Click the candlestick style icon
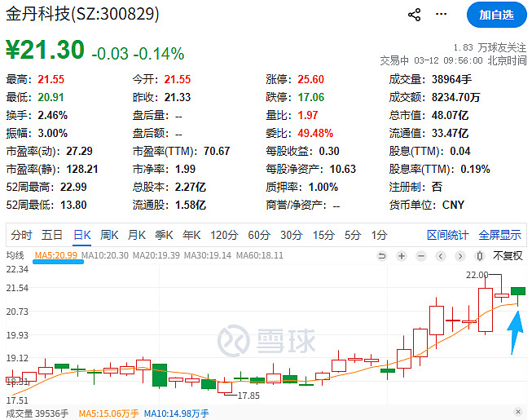The height and width of the screenshot is (420, 532). pos(480,255)
